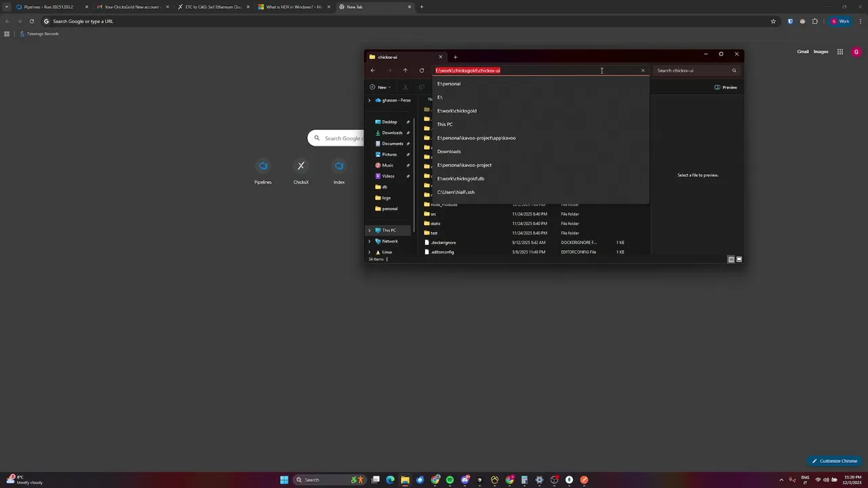Switch to the ETC to CAD tab

(214, 7)
